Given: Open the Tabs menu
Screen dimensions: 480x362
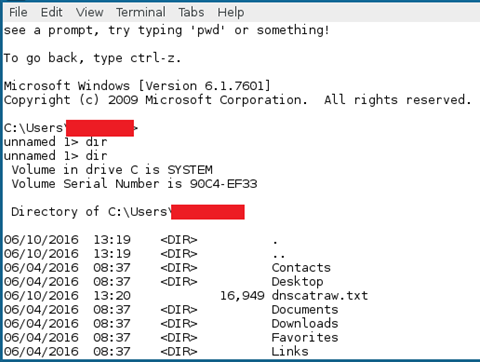Looking at the screenshot, I should tap(191, 12).
